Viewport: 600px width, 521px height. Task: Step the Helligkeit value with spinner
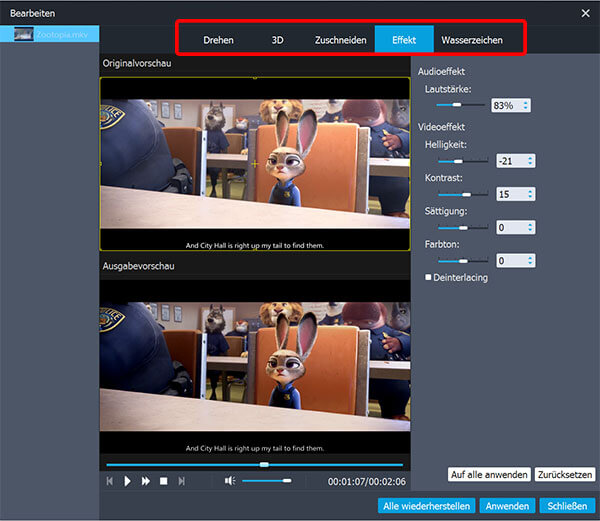[x=530, y=161]
